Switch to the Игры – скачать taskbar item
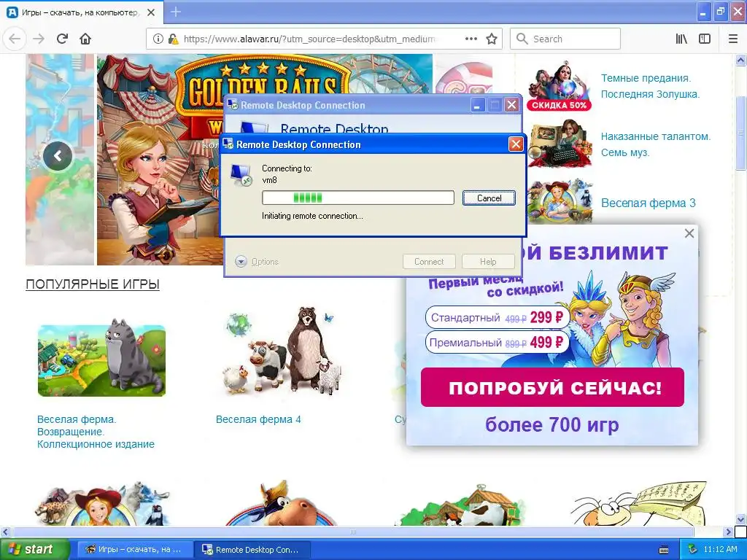 (133, 550)
